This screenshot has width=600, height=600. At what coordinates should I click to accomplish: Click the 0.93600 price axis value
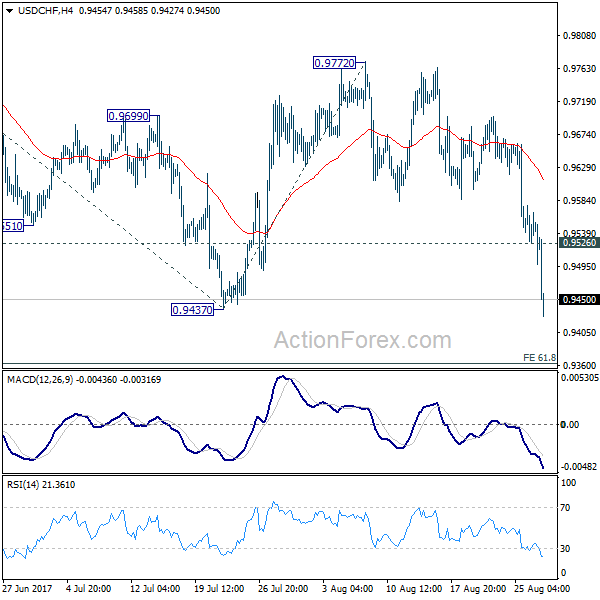click(x=579, y=365)
